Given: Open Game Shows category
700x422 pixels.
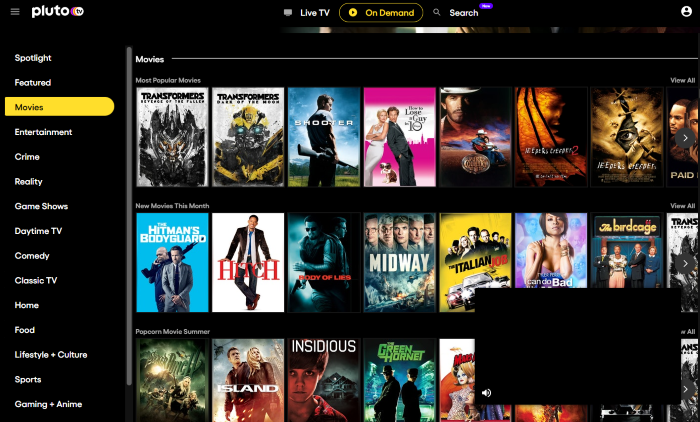Looking at the screenshot, I should (x=41, y=206).
